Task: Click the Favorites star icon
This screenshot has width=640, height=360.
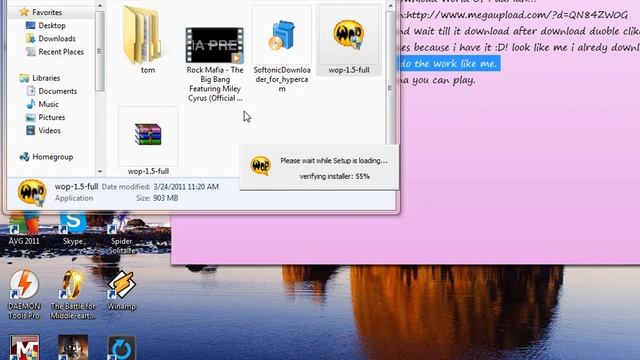Action: point(24,12)
